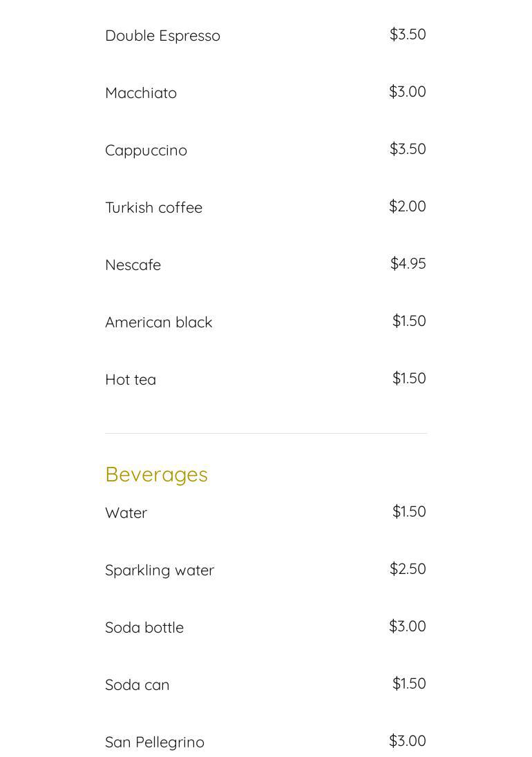Click the Sparkling water item name
The height and width of the screenshot is (757, 532).
click(x=160, y=571)
